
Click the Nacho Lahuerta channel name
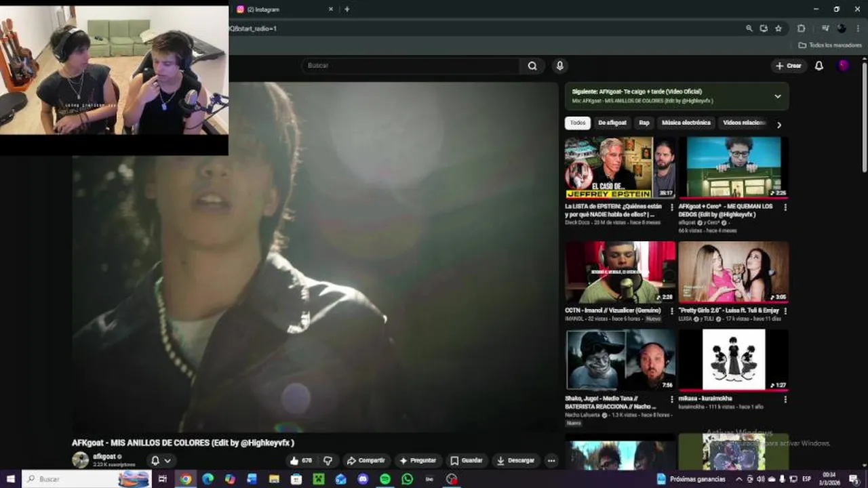583,415
